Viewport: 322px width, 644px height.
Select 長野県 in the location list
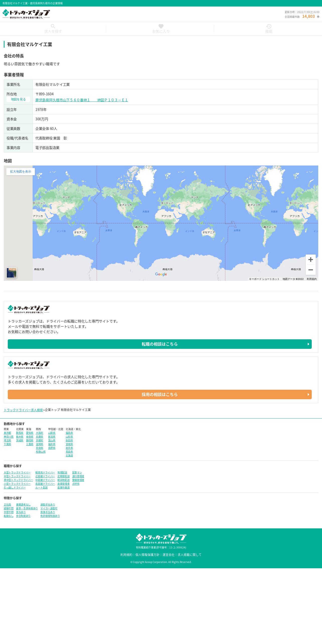coord(52,448)
